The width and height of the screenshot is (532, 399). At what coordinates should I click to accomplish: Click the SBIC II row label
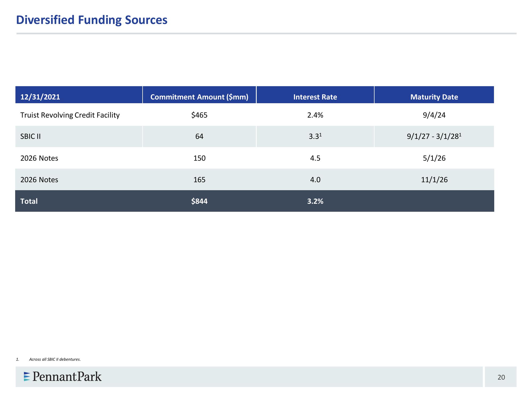tap(31, 136)
